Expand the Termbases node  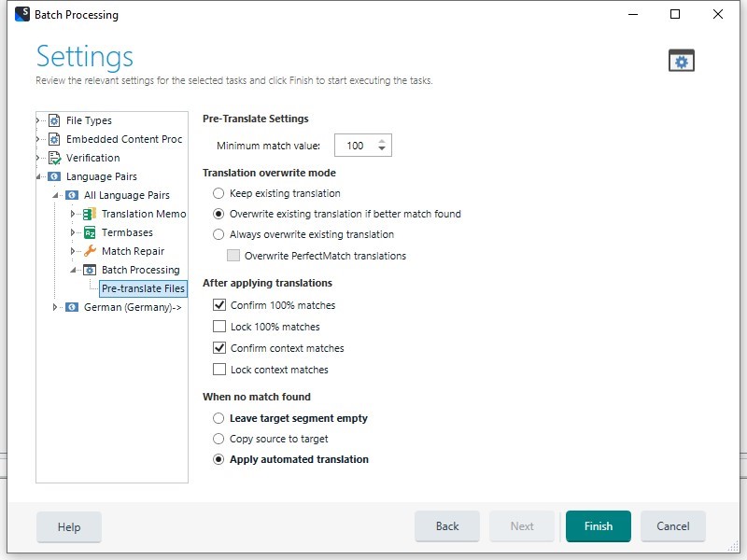click(73, 232)
